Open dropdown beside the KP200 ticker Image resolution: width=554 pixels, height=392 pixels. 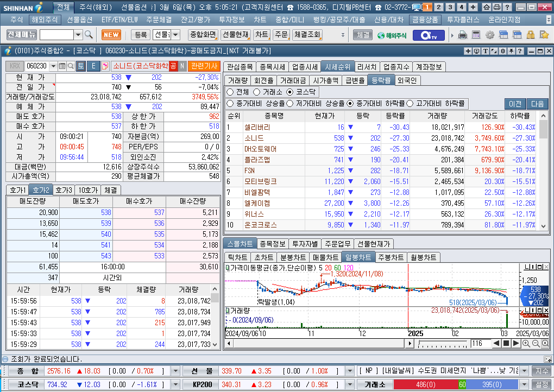coord(350,384)
